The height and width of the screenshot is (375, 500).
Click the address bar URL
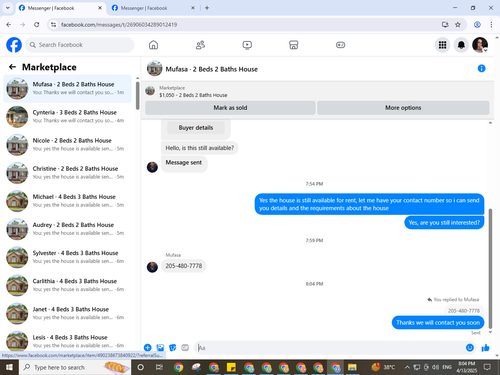[119, 25]
